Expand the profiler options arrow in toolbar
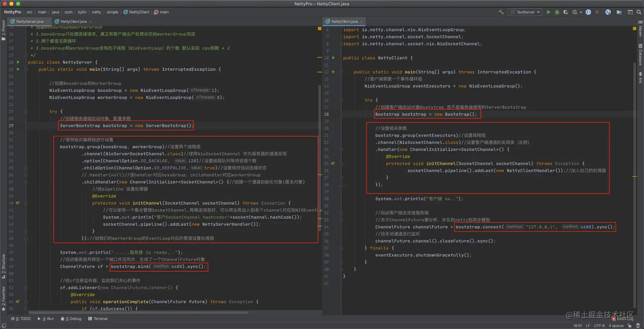 [581, 12]
